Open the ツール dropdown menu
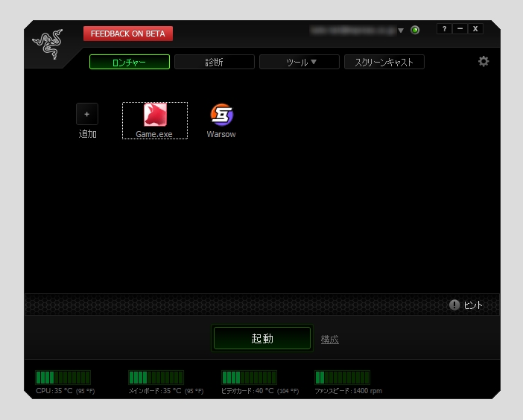523x420 pixels. coord(299,62)
